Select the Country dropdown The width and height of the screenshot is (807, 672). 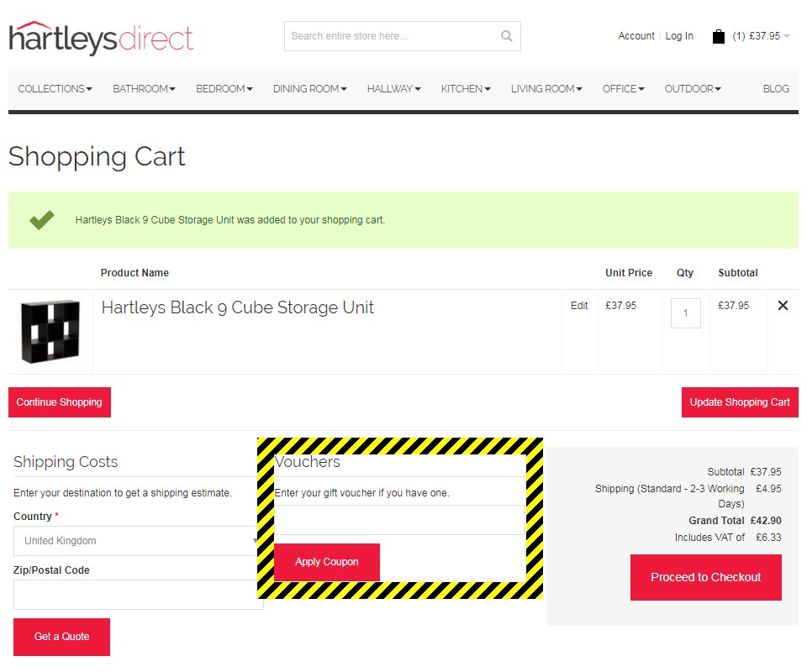(x=138, y=541)
